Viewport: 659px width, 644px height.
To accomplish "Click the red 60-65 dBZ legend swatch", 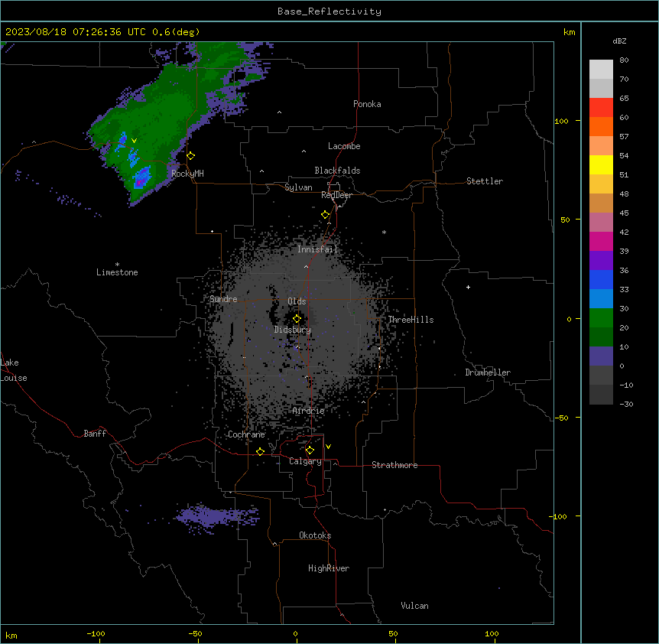I will coord(601,107).
